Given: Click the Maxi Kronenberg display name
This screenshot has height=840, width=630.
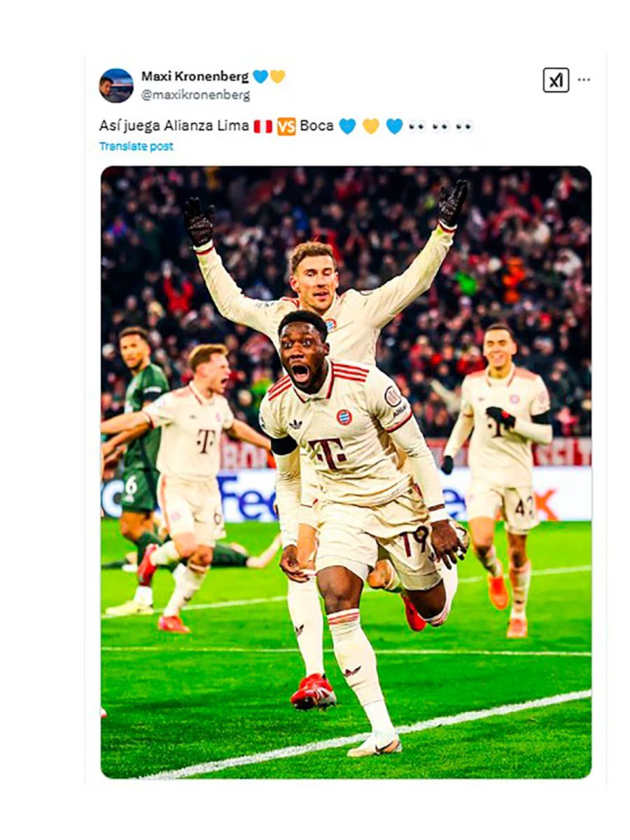Looking at the screenshot, I should (x=195, y=76).
